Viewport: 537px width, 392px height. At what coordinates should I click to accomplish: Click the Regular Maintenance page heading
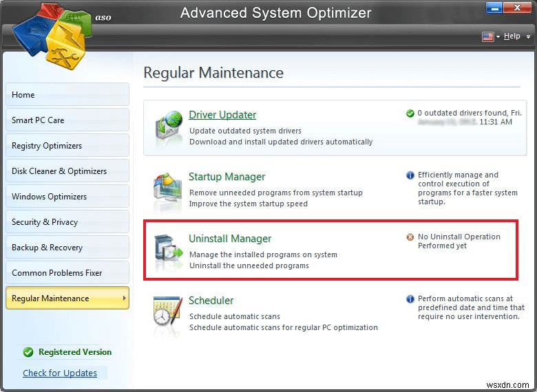(213, 72)
